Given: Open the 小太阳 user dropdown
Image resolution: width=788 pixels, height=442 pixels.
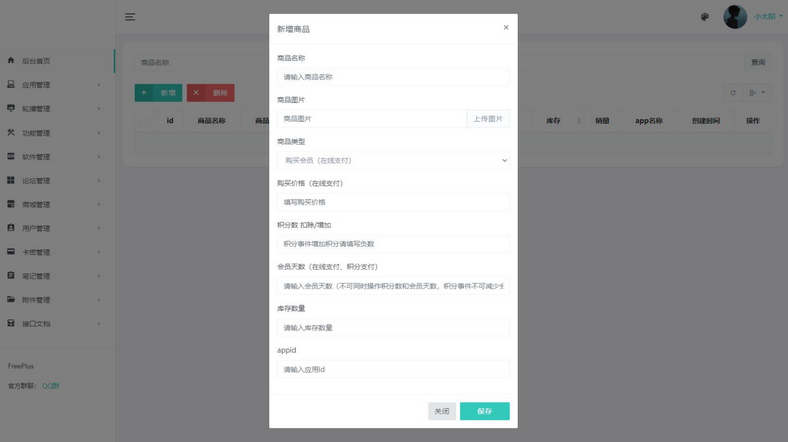Looking at the screenshot, I should coord(768,17).
